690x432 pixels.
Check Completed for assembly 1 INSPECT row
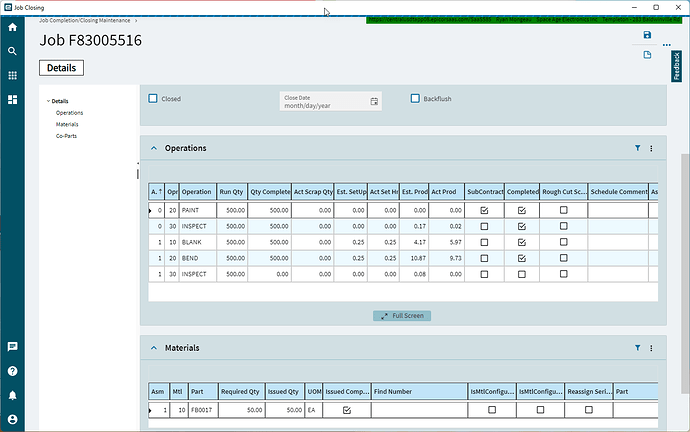pos(521,274)
